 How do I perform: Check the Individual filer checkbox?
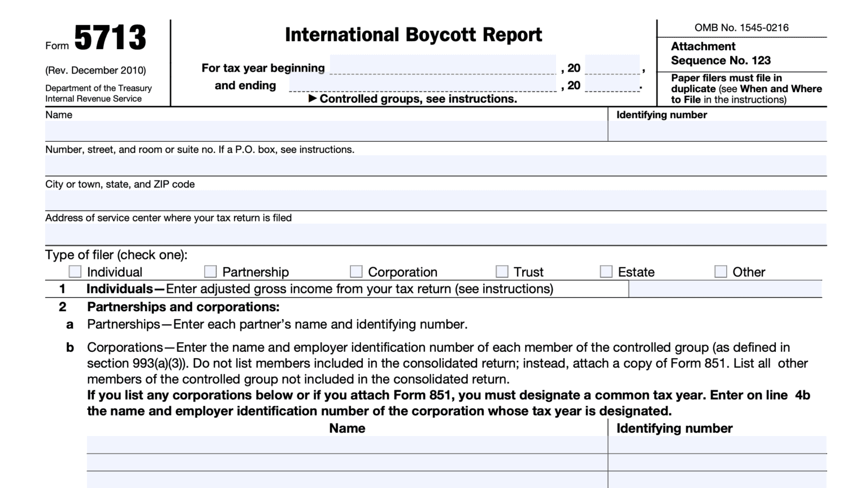point(74,272)
